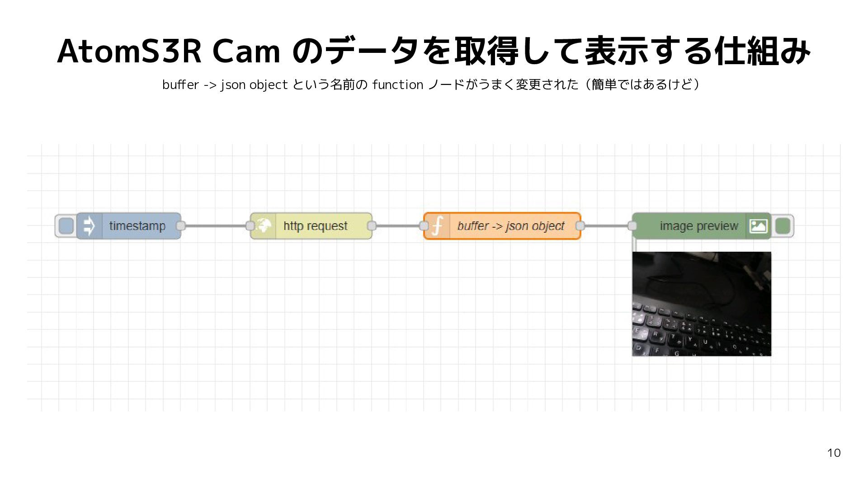868x488 pixels.
Task: Click the timestamp node output port
Action: point(181,226)
